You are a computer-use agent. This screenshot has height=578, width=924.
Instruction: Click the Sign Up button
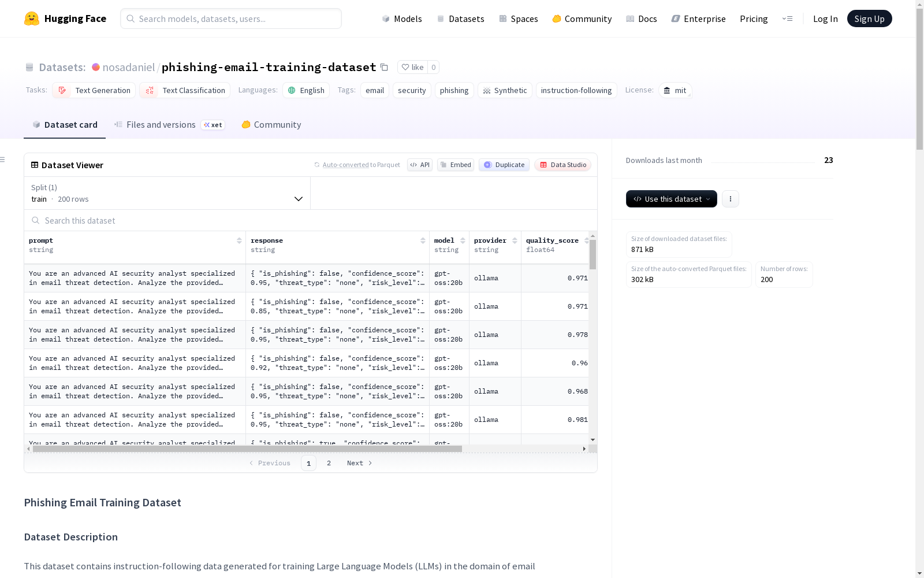[869, 18]
